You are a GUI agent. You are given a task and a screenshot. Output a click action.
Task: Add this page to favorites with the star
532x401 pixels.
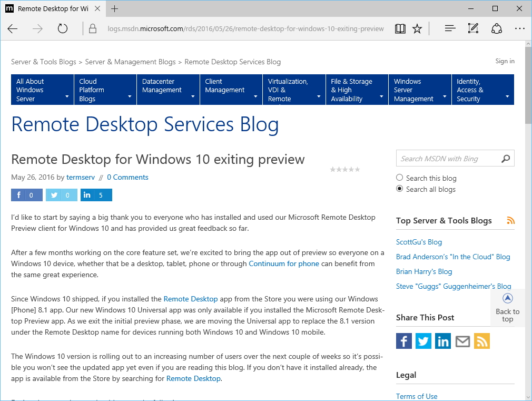coord(417,29)
